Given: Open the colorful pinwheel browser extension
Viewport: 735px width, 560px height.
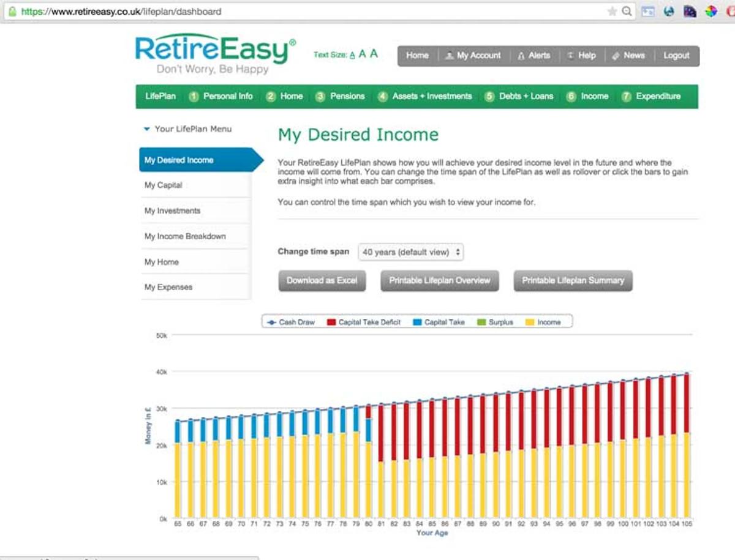Looking at the screenshot, I should (x=711, y=11).
